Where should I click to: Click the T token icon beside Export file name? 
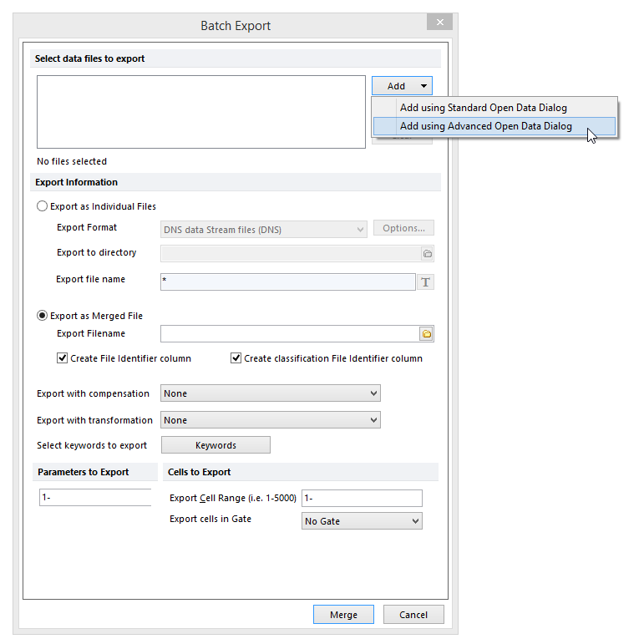(x=426, y=282)
